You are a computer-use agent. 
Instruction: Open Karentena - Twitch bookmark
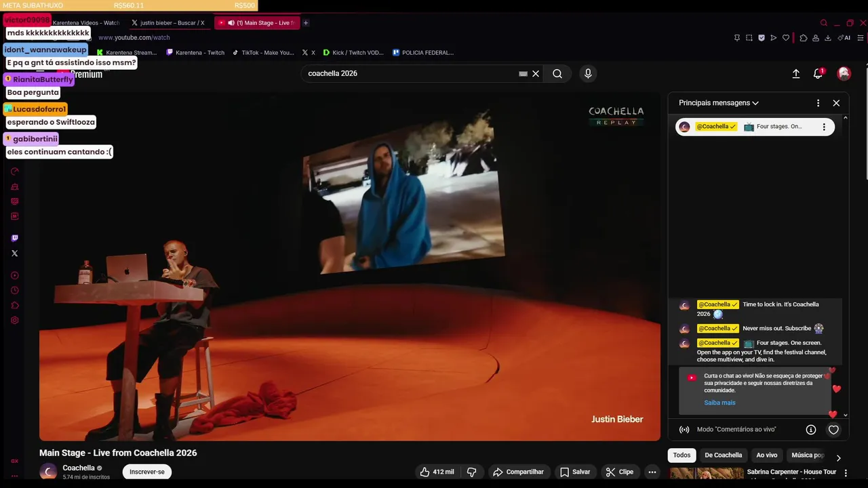pos(195,52)
